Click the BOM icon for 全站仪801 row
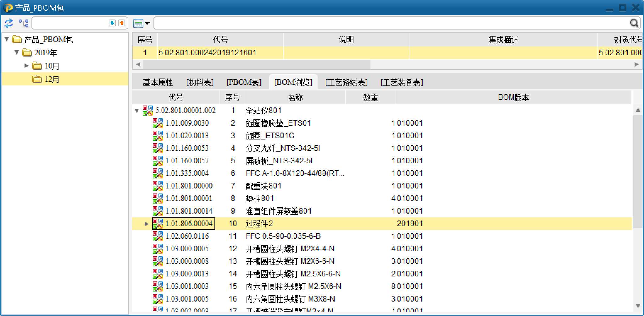644x316 pixels. tap(148, 111)
